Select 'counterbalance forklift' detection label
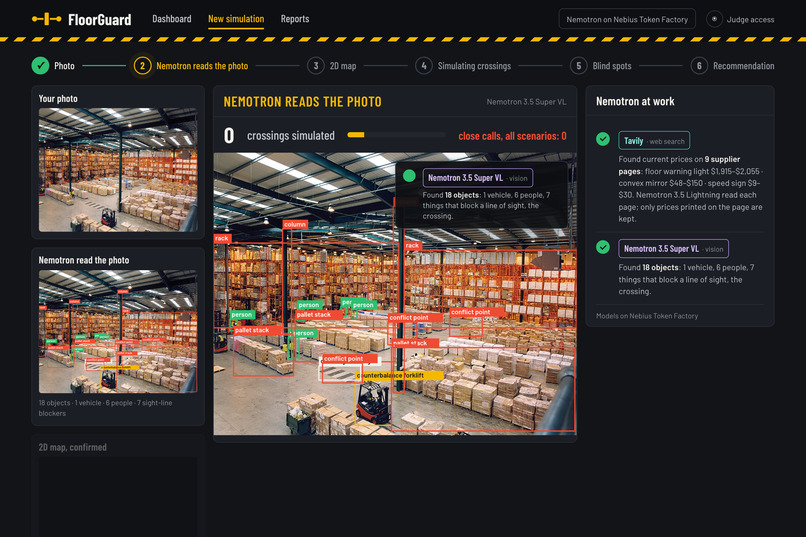This screenshot has height=537, width=806. coord(399,376)
